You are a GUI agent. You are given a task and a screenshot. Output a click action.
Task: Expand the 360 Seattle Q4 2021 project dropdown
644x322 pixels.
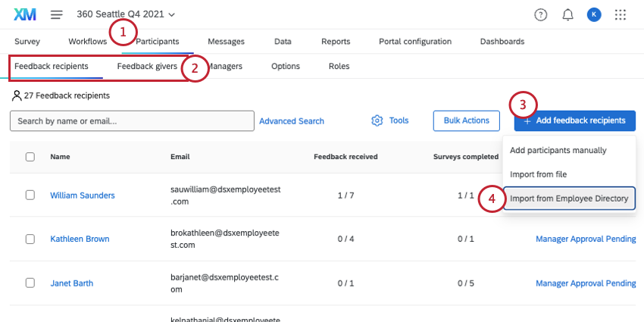tap(126, 14)
